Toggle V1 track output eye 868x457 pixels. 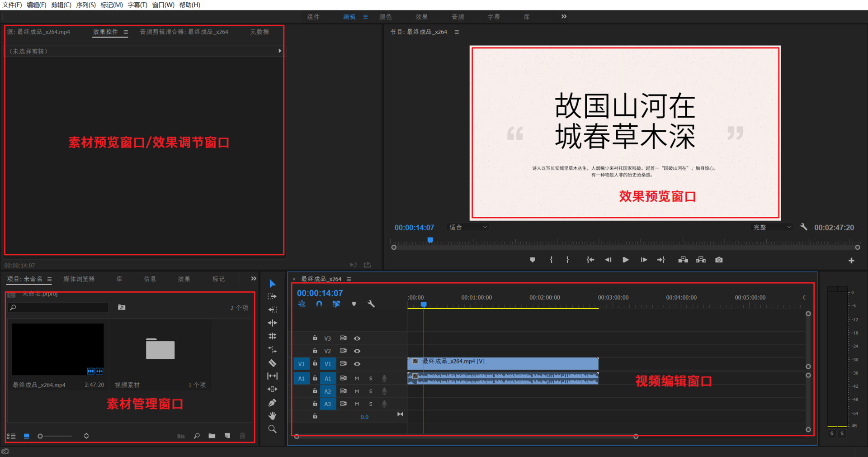pyautogui.click(x=357, y=364)
